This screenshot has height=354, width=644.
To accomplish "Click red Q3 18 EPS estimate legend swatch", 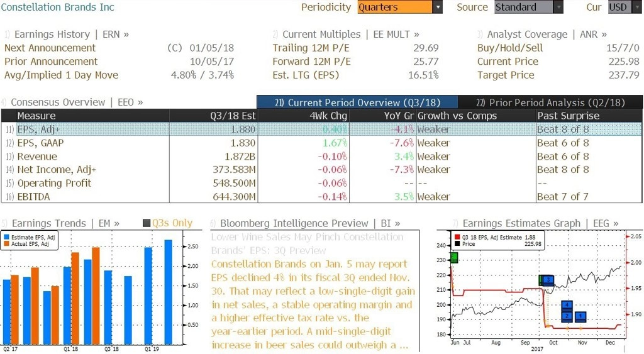I will tap(457, 238).
